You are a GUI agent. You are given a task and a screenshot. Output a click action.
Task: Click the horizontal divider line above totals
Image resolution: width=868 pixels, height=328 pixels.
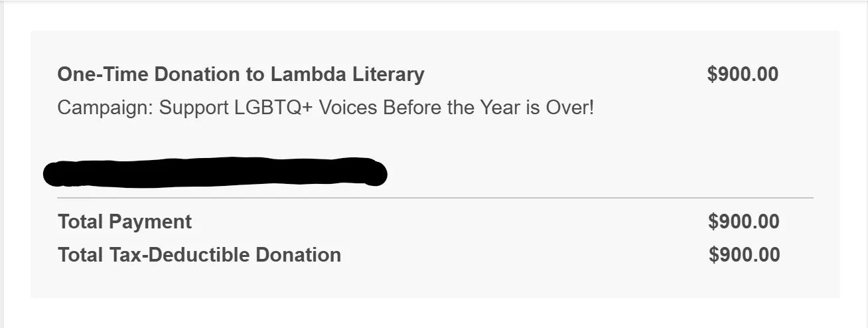pyautogui.click(x=435, y=198)
